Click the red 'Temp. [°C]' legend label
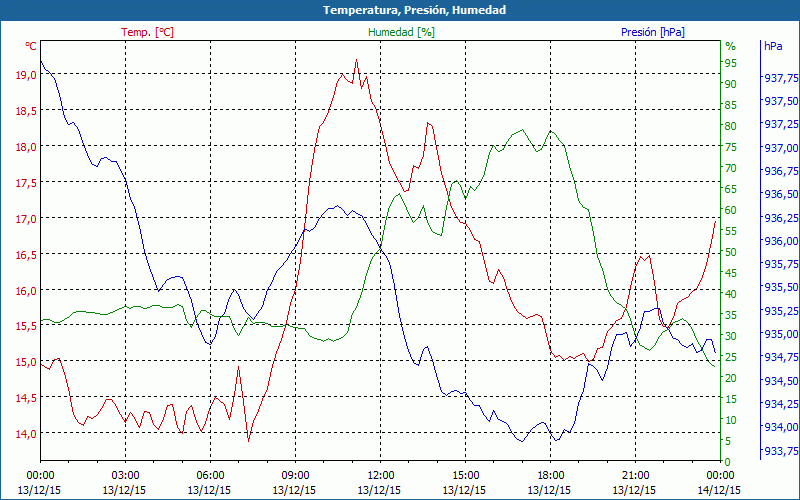 [147, 32]
